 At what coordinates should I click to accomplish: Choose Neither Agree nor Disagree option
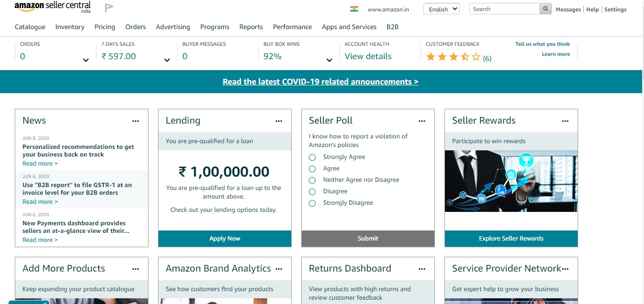tap(312, 180)
